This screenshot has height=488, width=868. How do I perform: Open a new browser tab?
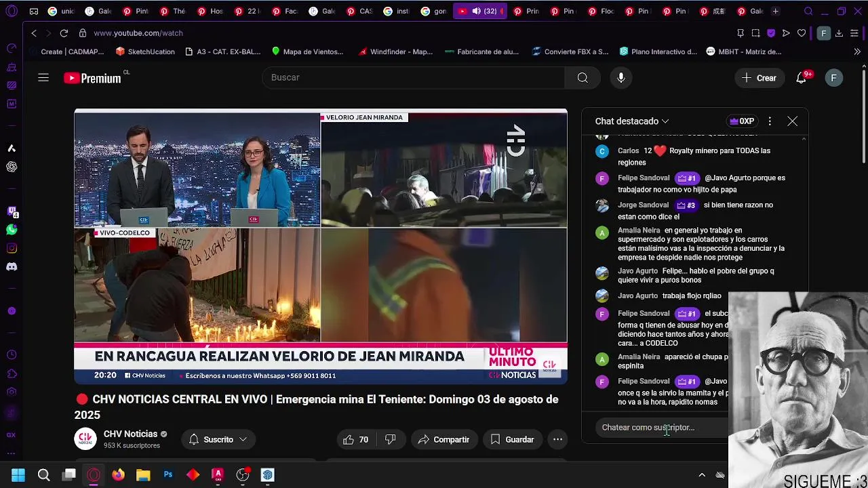pos(775,11)
